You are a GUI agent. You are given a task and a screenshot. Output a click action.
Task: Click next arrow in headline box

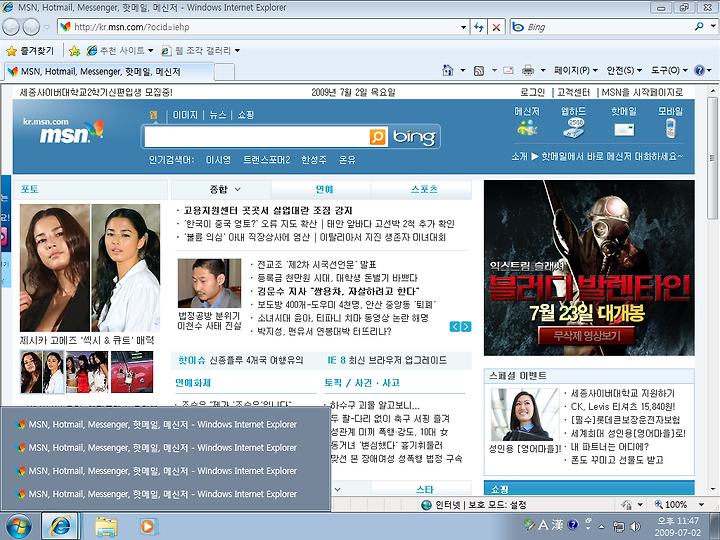[466, 326]
